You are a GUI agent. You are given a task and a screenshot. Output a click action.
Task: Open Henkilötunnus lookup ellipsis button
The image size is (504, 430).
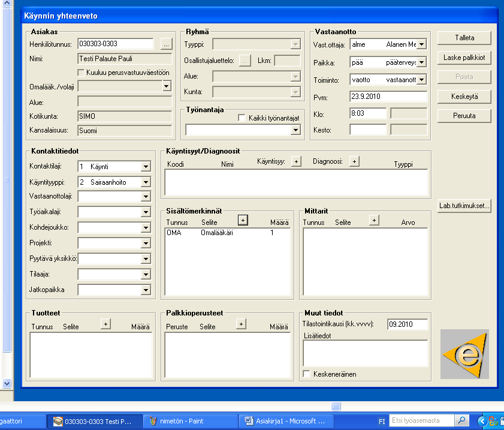point(166,44)
